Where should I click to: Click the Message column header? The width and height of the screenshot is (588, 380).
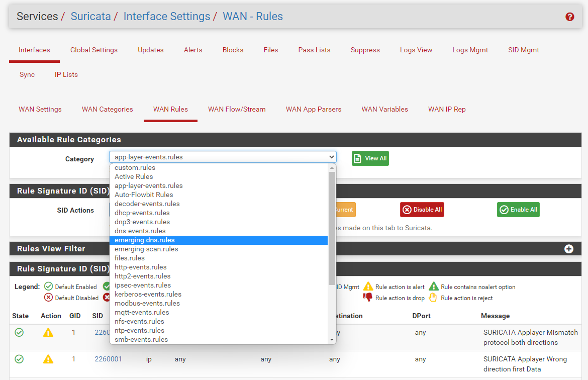click(x=495, y=316)
